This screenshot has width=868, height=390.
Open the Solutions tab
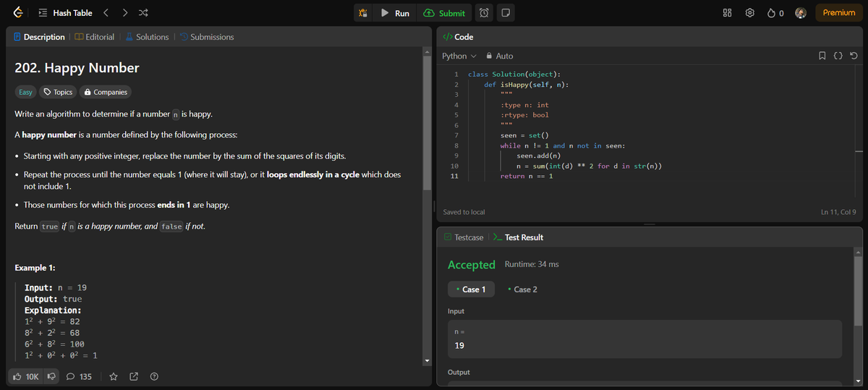coord(146,37)
